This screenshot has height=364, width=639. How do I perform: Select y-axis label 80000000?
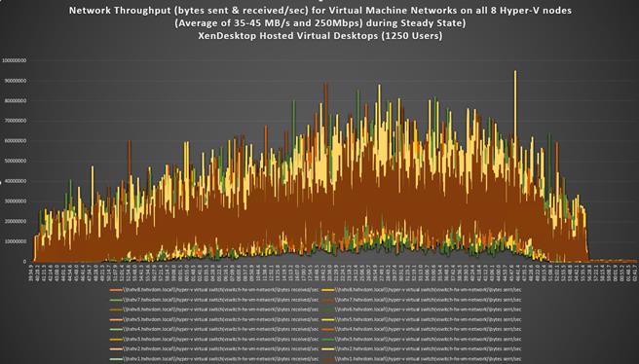(16, 100)
